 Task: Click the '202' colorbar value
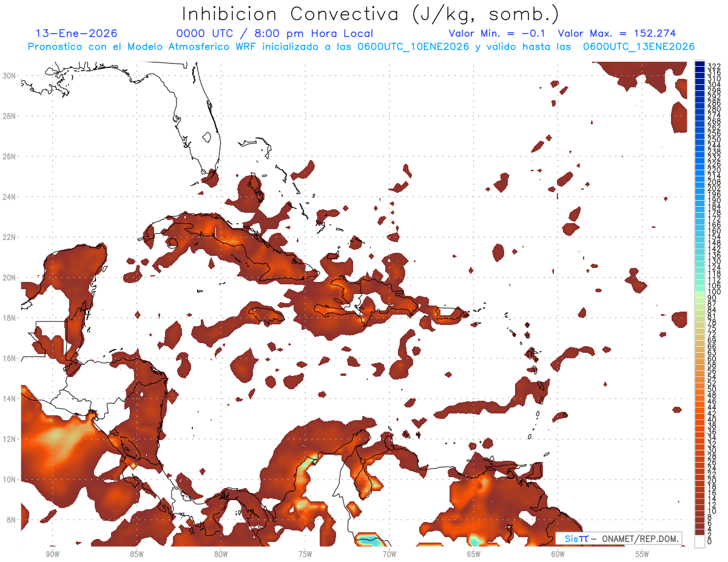click(x=714, y=188)
